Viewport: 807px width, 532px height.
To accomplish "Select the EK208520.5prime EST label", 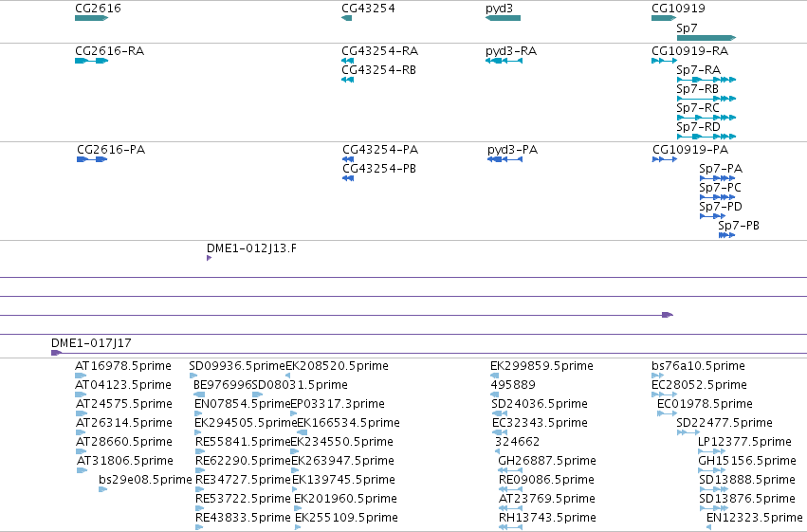I will (x=337, y=366).
